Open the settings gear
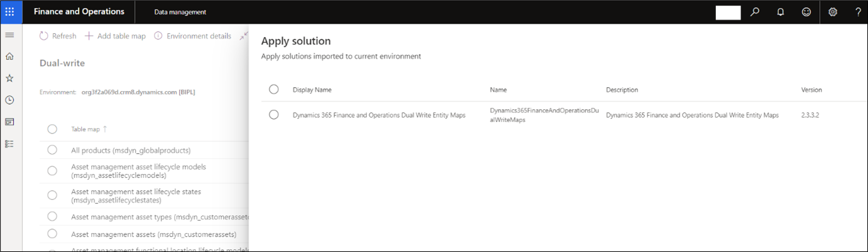This screenshot has width=868, height=252. click(x=833, y=12)
